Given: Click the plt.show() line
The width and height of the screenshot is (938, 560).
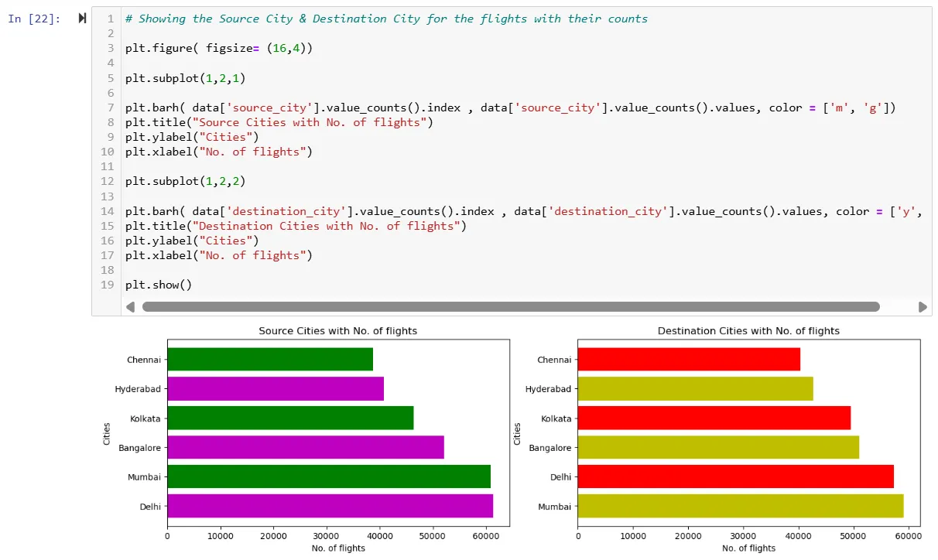Looking at the screenshot, I should [x=159, y=285].
